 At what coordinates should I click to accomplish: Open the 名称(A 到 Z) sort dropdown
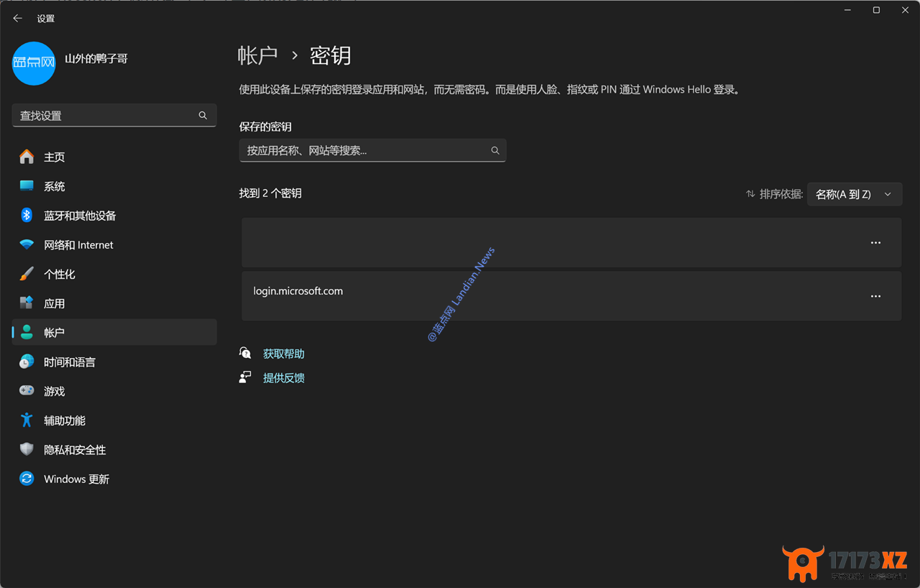pos(855,194)
